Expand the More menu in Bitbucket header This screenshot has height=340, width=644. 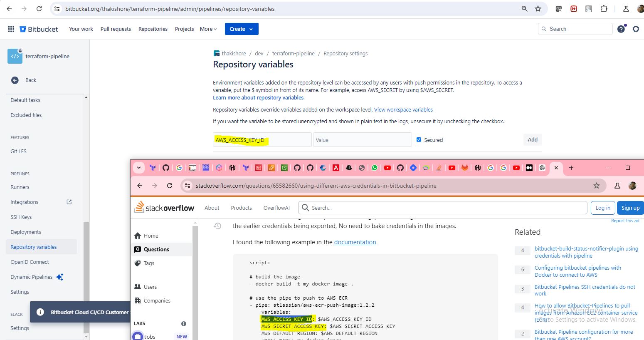point(208,29)
